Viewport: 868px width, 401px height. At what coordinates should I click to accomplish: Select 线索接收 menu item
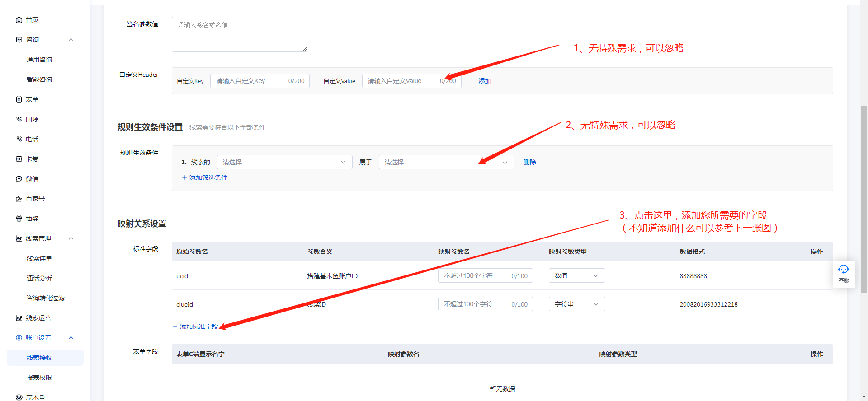(x=45, y=358)
